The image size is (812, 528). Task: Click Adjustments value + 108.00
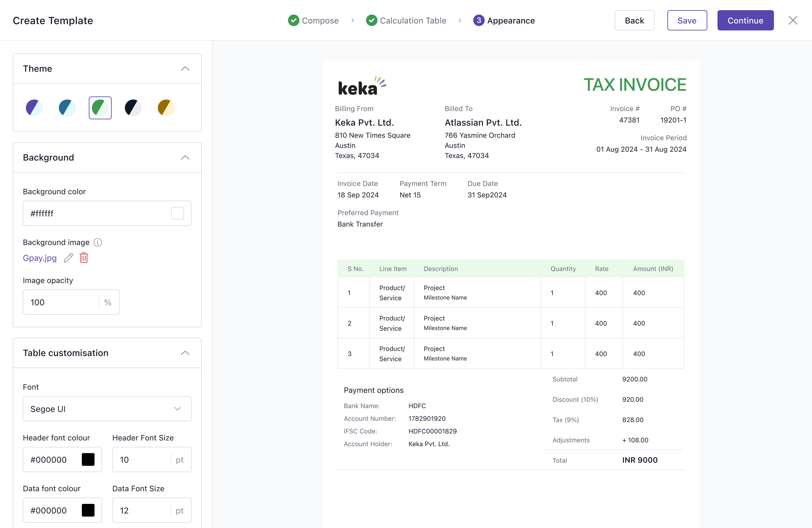(635, 440)
